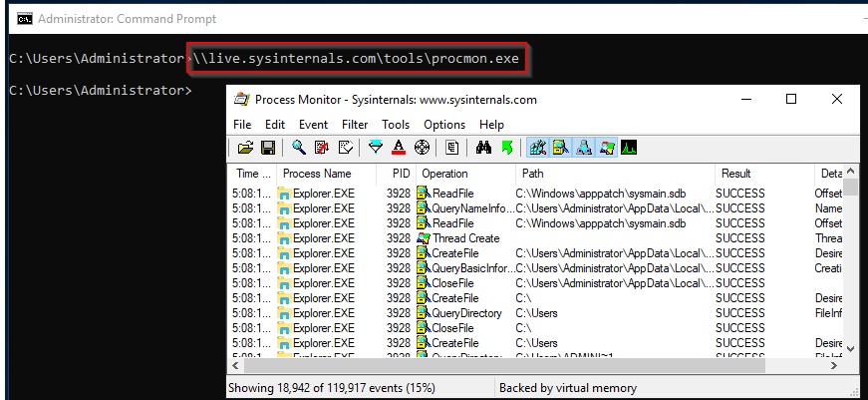Click SUCCESS result in the Thread Create row
Screen dimensions: 868x400
740,238
